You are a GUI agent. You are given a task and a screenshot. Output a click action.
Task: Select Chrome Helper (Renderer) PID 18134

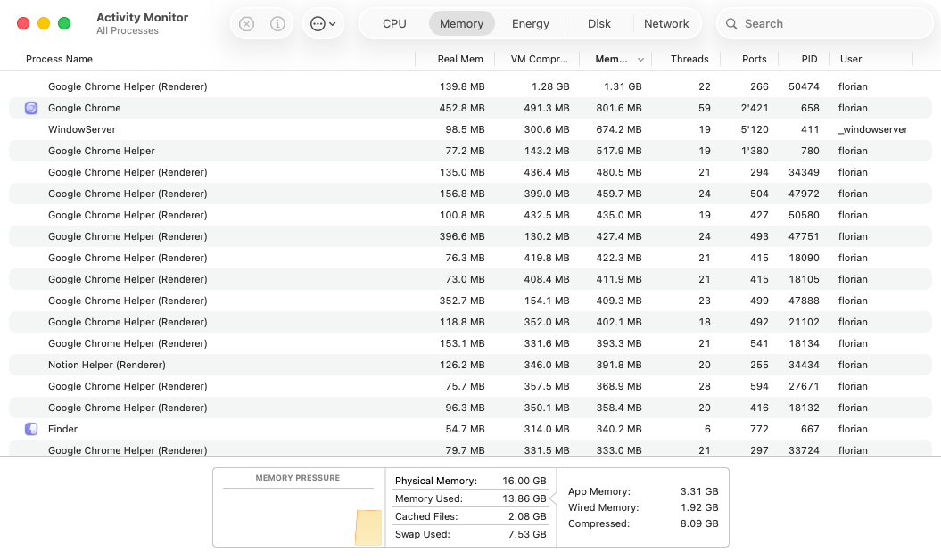click(x=471, y=343)
